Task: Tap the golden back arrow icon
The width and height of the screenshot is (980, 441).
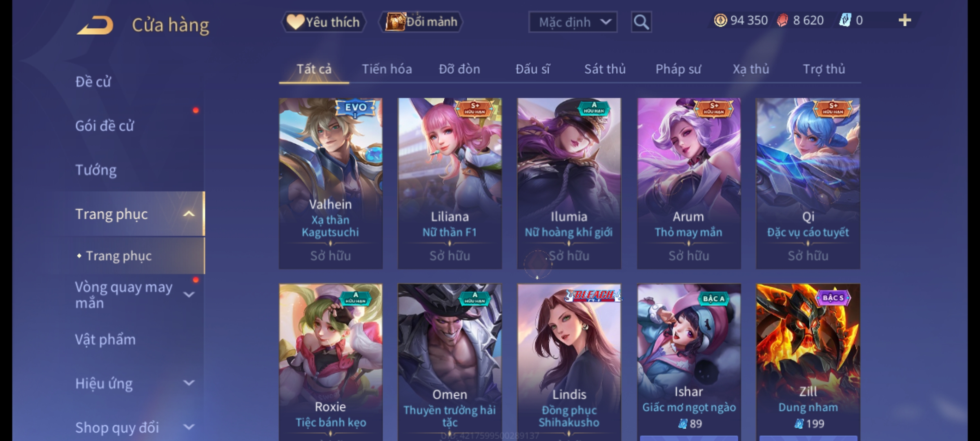Action: 95,25
